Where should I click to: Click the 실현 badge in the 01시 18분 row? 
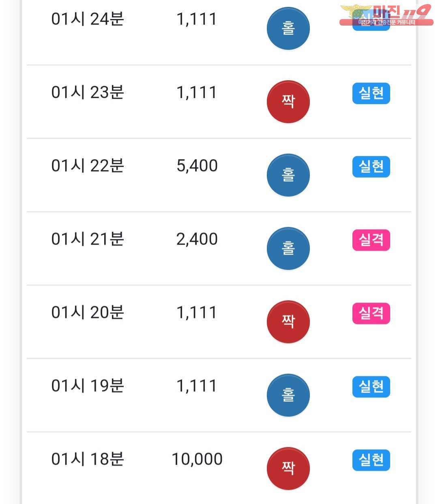point(371,460)
